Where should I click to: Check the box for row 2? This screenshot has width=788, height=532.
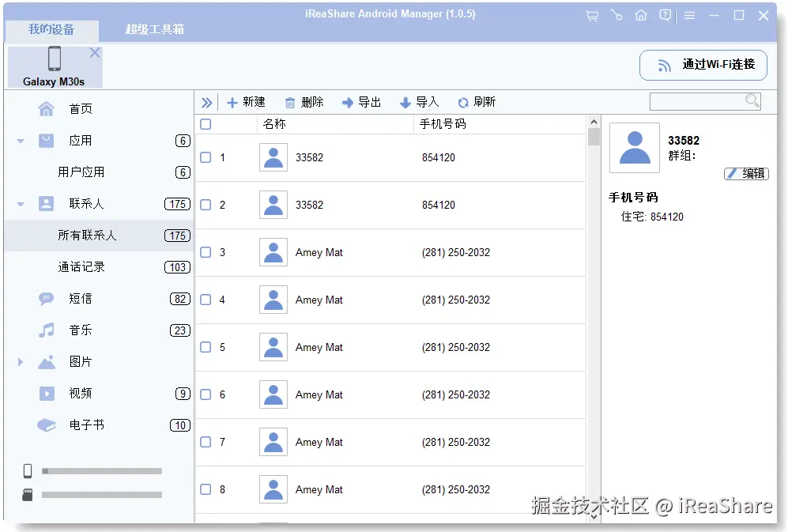(x=205, y=205)
